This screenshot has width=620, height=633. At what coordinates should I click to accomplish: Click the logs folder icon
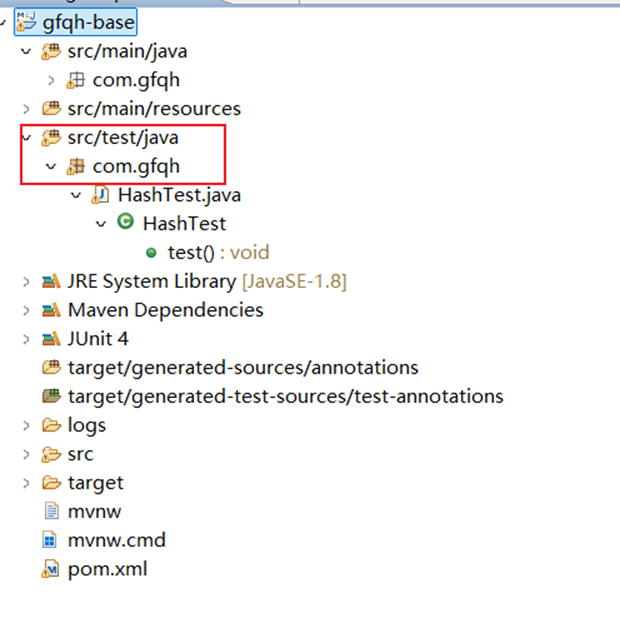[x=51, y=425]
